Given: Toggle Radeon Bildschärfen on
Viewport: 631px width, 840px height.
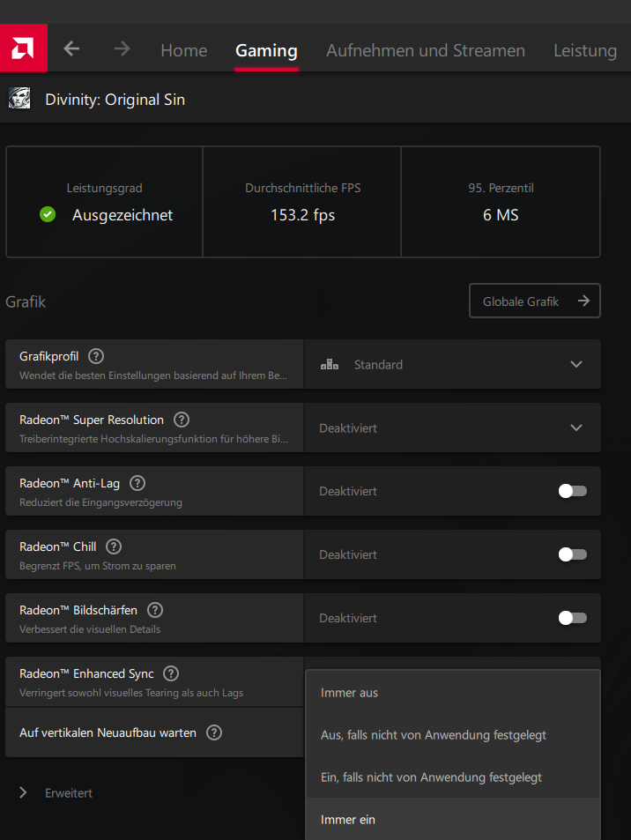Looking at the screenshot, I should [572, 618].
